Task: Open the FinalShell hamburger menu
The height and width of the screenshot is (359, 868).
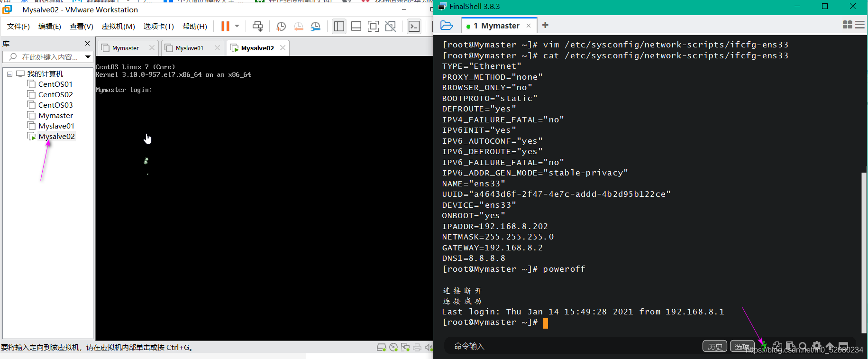Action: (x=860, y=25)
